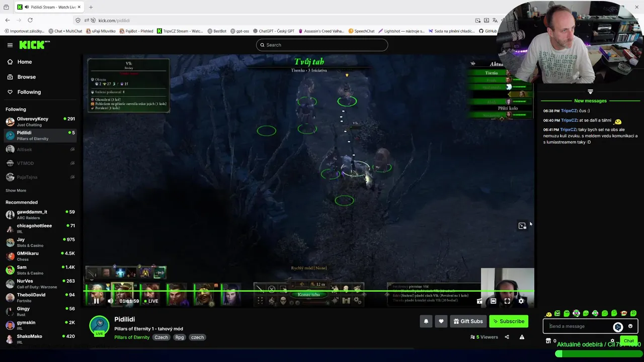Open recommended channel GMHikaru
The width and height of the screenshot is (644, 362).
[41, 256]
